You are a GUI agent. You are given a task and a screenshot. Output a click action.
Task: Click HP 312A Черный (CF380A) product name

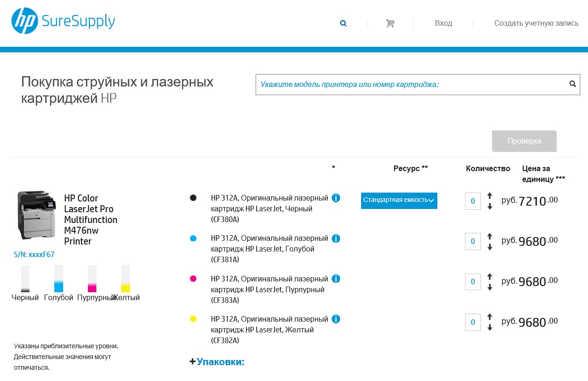tap(269, 209)
